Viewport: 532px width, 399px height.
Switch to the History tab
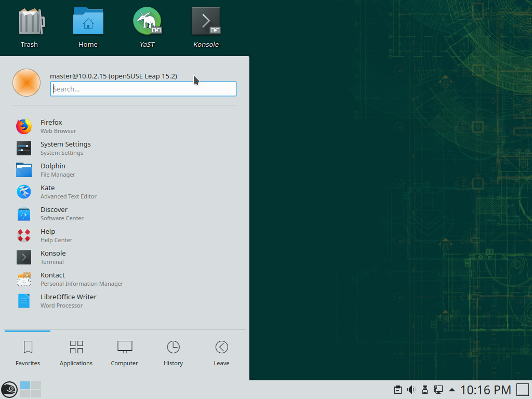(x=173, y=353)
